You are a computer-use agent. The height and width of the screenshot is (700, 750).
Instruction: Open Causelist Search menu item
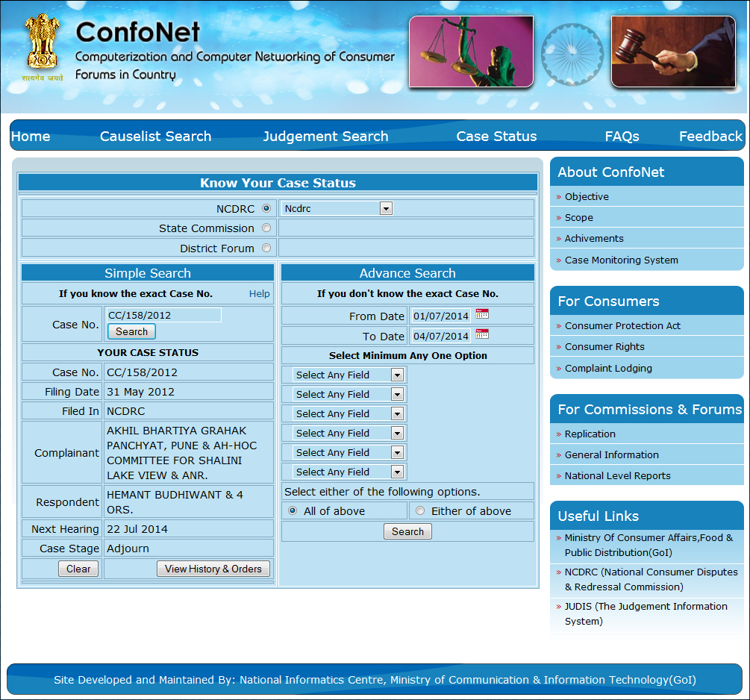click(x=155, y=137)
